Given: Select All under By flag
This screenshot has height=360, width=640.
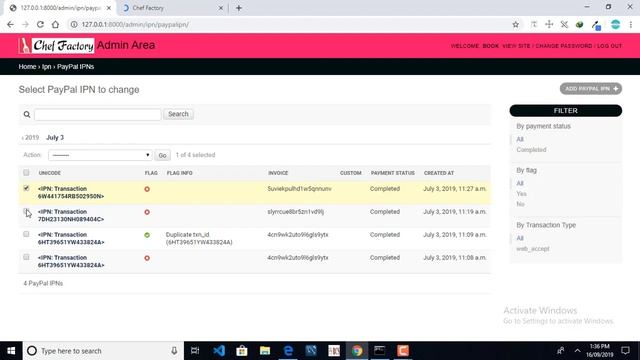Looking at the screenshot, I should click(520, 183).
